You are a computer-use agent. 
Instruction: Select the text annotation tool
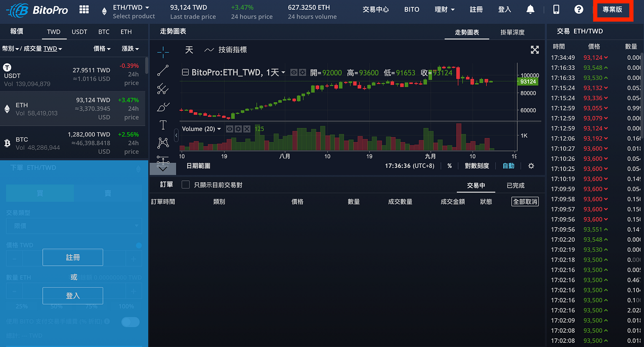[x=163, y=125]
